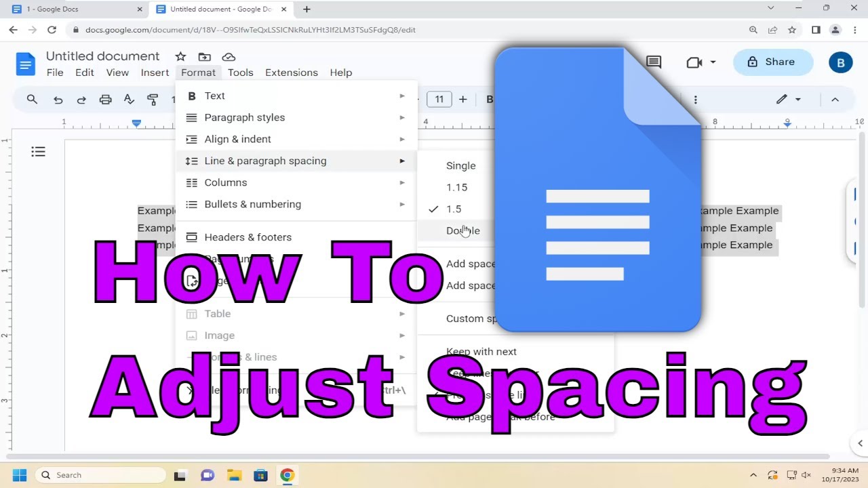The height and width of the screenshot is (488, 868).
Task: Open the video call options dropdown arrow
Action: click(713, 62)
